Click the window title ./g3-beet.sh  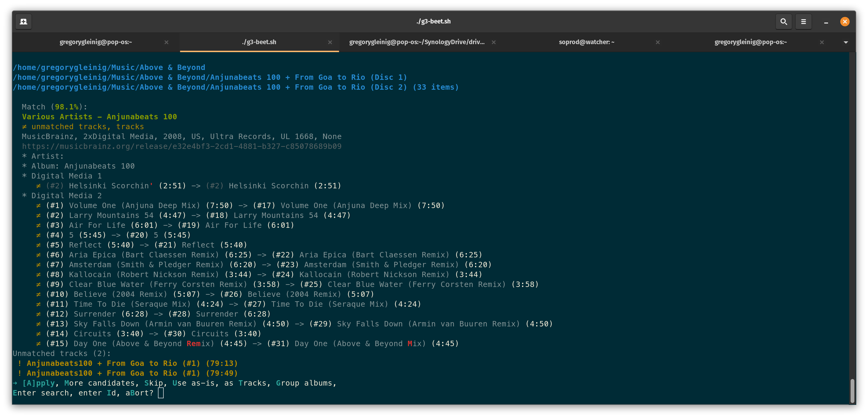point(433,21)
